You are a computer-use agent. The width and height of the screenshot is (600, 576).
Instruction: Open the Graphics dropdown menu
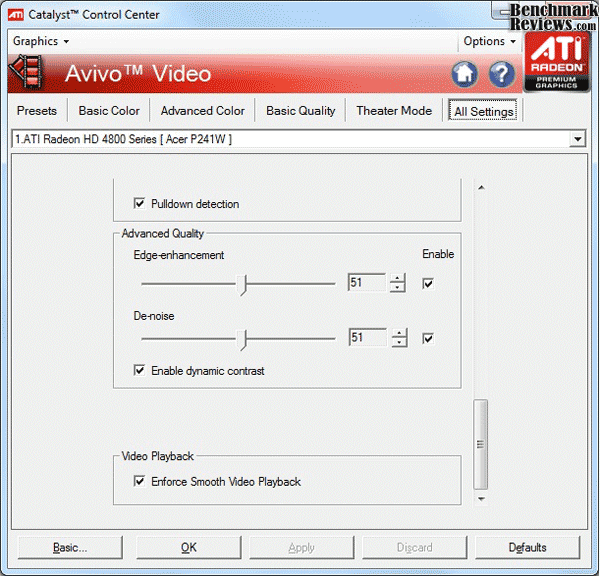(41, 41)
